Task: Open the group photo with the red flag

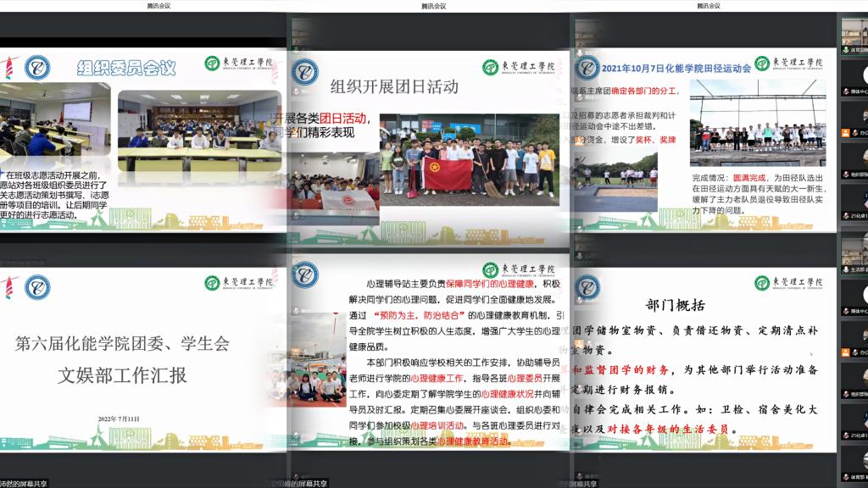Action: click(x=468, y=158)
